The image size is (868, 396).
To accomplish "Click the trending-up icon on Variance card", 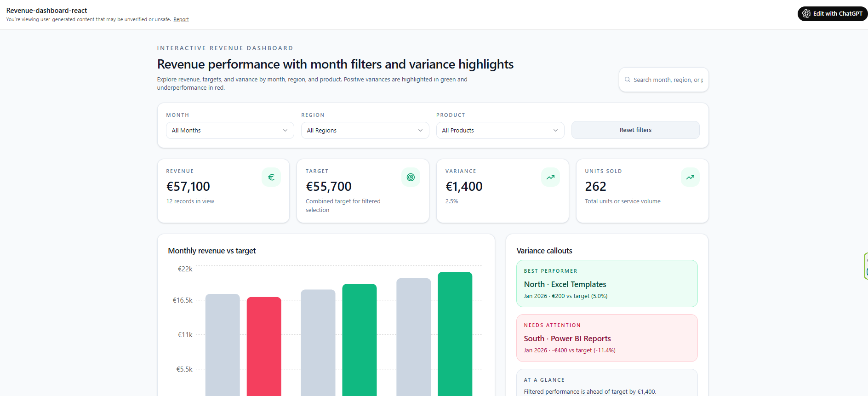I will (550, 177).
